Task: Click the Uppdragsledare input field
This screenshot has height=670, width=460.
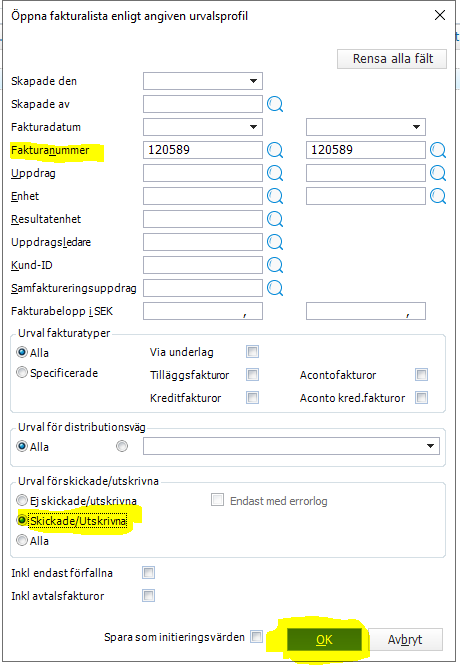Action: coord(203,242)
